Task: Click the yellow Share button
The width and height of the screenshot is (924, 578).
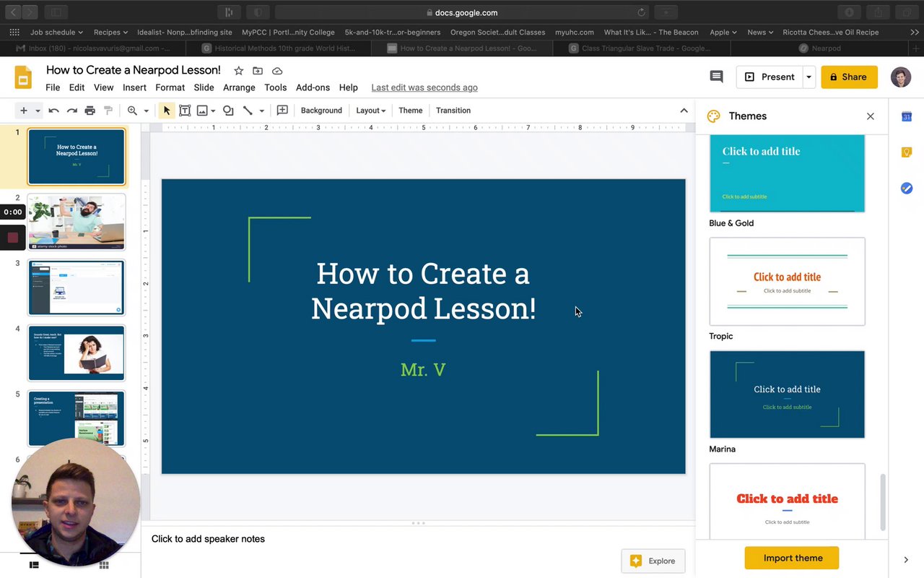Action: click(x=849, y=77)
